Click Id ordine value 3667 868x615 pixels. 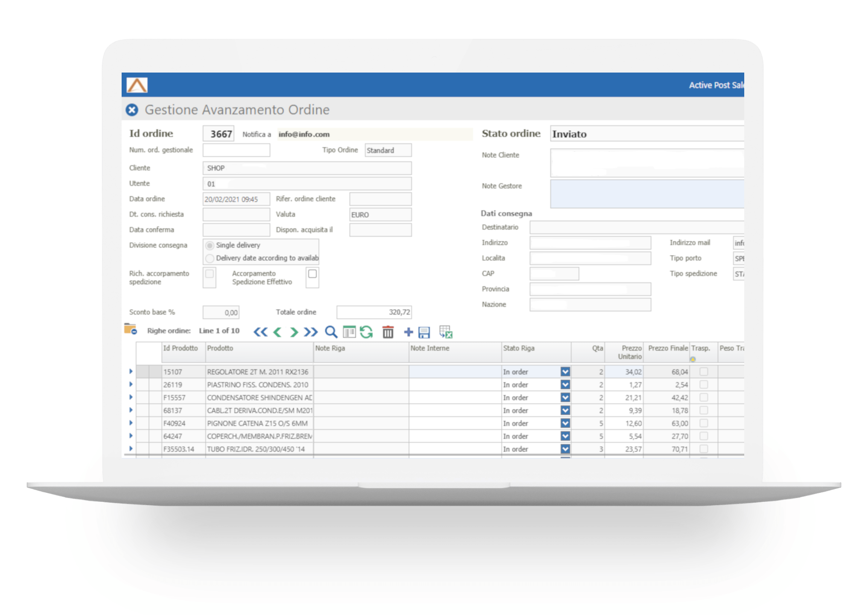click(218, 134)
